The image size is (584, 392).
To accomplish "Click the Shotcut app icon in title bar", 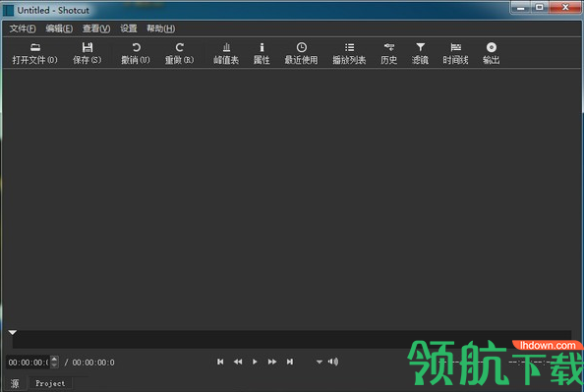I will (8, 11).
